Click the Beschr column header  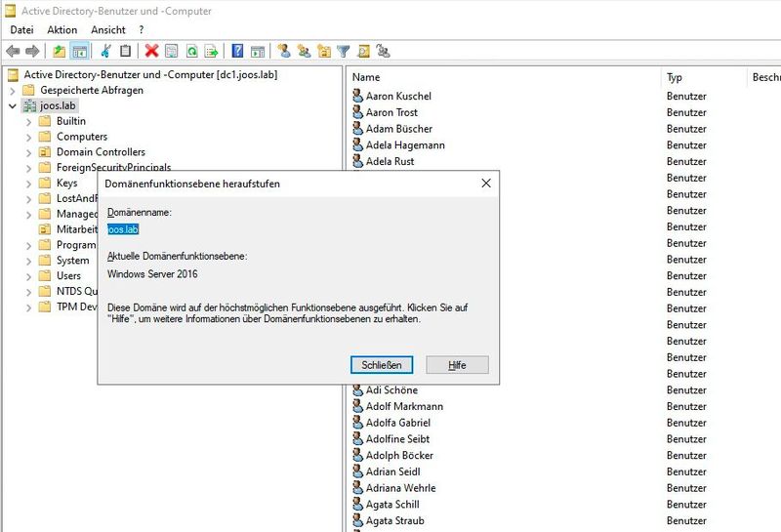coord(764,77)
